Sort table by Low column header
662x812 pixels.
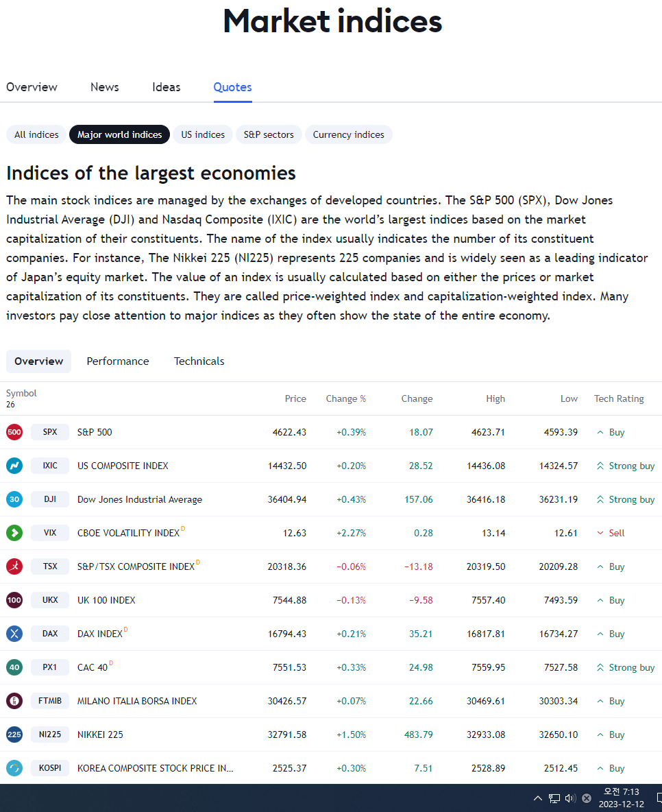tap(569, 398)
